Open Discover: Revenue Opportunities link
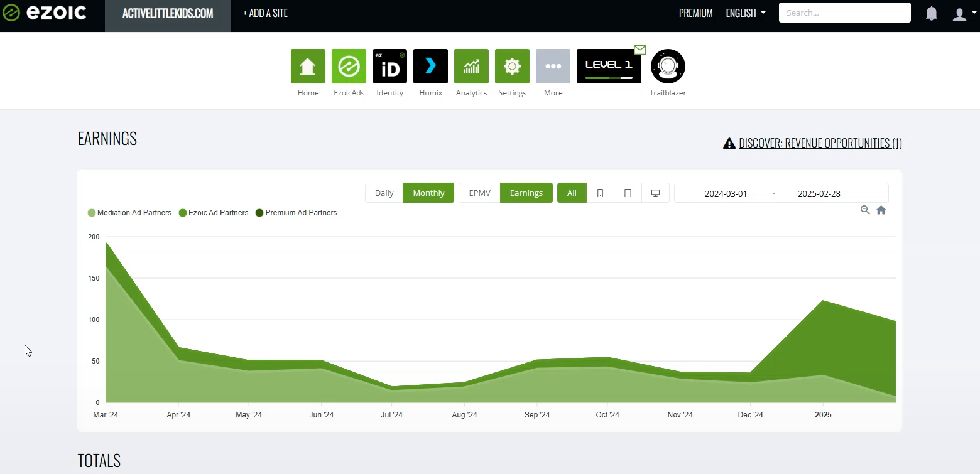Image resolution: width=980 pixels, height=474 pixels. click(820, 143)
